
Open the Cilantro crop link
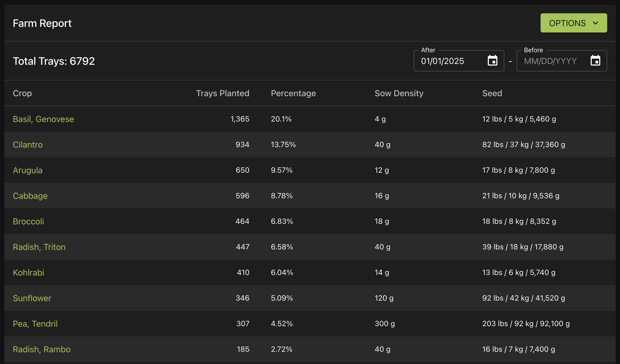click(x=28, y=144)
